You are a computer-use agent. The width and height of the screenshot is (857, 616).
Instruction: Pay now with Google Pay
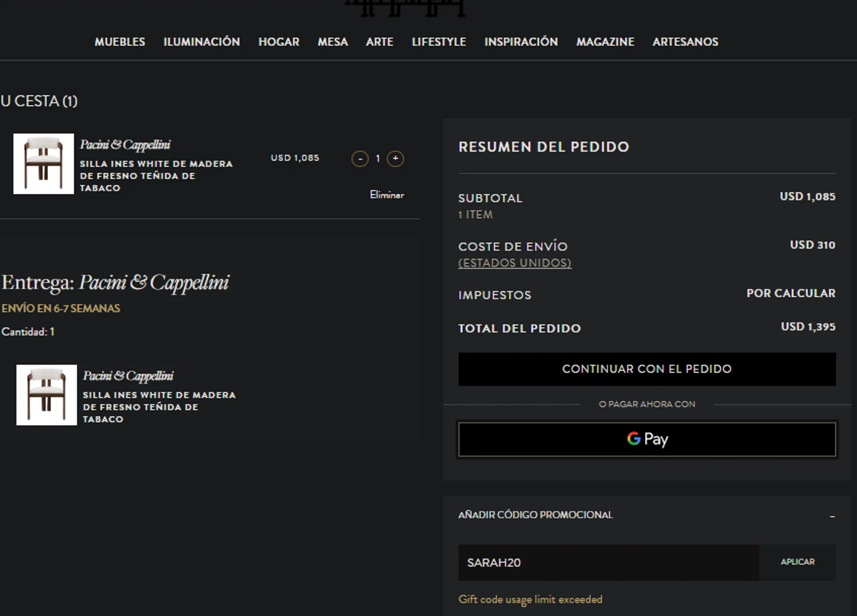647,439
